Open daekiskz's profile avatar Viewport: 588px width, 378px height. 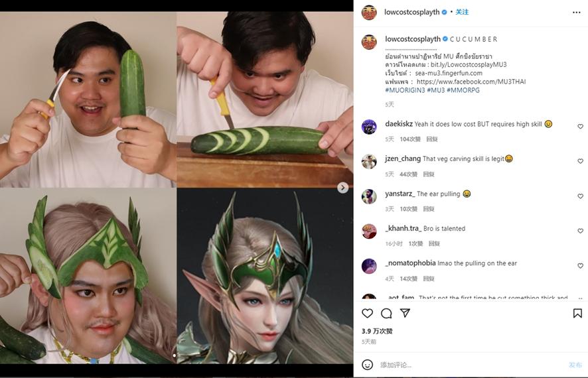point(369,127)
